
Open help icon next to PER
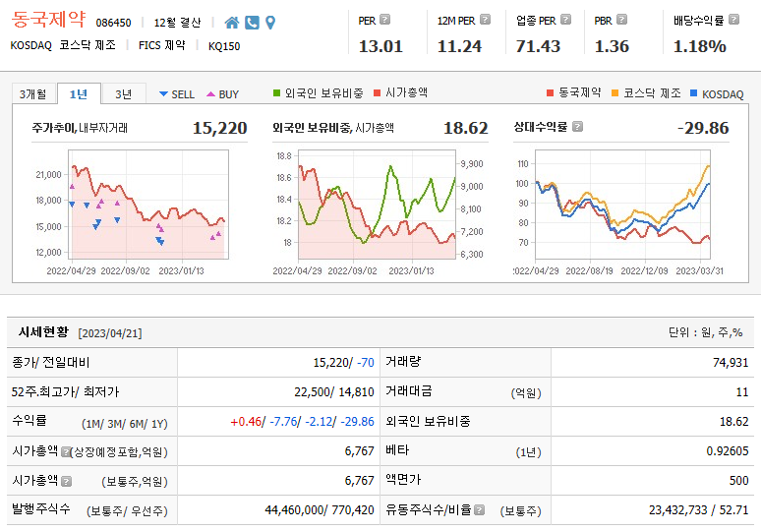pos(384,20)
